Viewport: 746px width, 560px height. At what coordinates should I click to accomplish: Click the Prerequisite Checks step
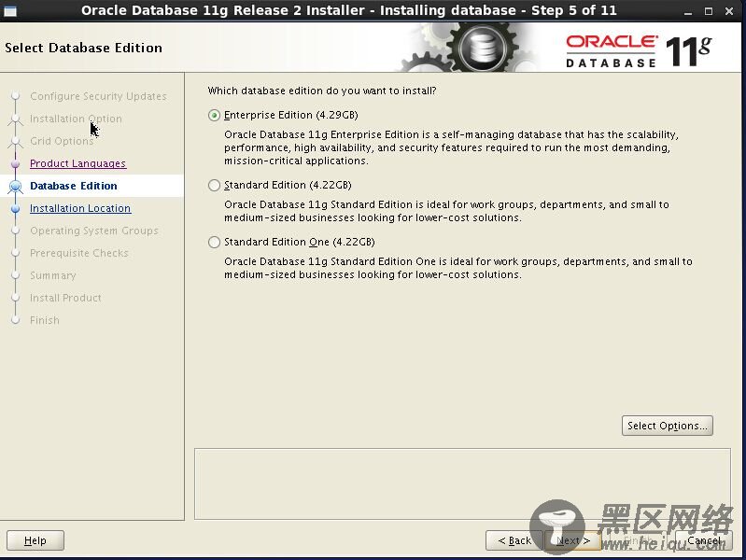pos(79,253)
